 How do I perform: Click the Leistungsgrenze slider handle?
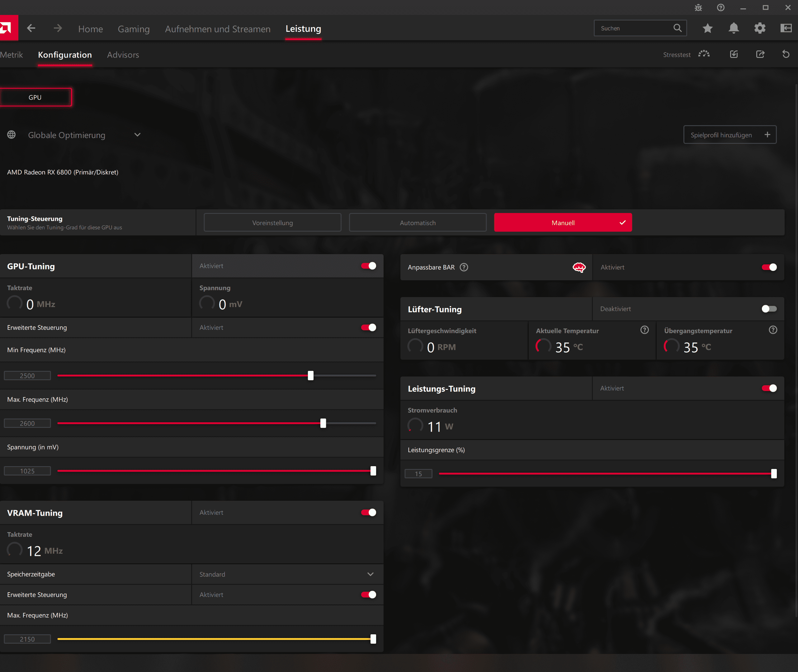pos(774,474)
